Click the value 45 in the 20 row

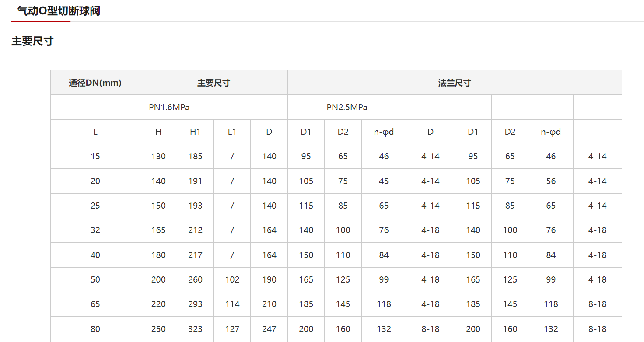(x=384, y=181)
